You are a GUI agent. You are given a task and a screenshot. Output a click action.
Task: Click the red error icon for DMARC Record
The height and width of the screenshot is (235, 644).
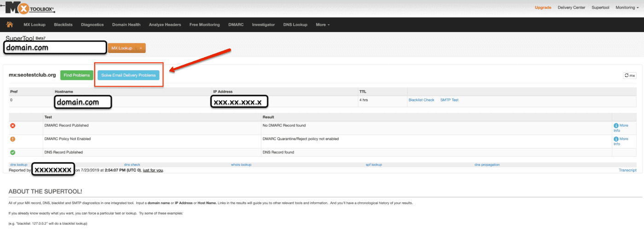click(x=13, y=125)
